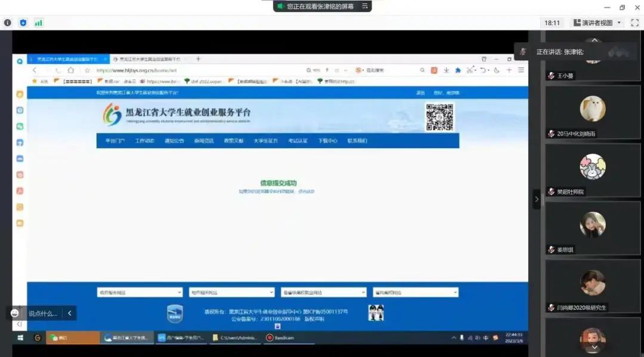
Task: Expand the fourth footer links dropdown
Action: coord(416,293)
